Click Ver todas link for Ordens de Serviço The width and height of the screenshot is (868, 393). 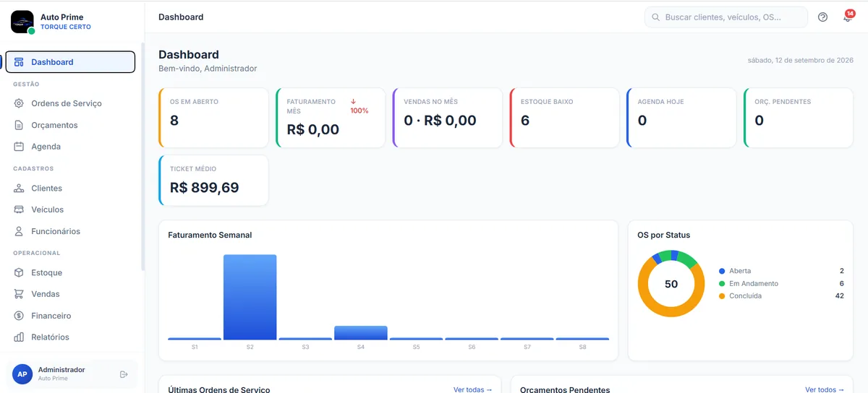(x=473, y=389)
